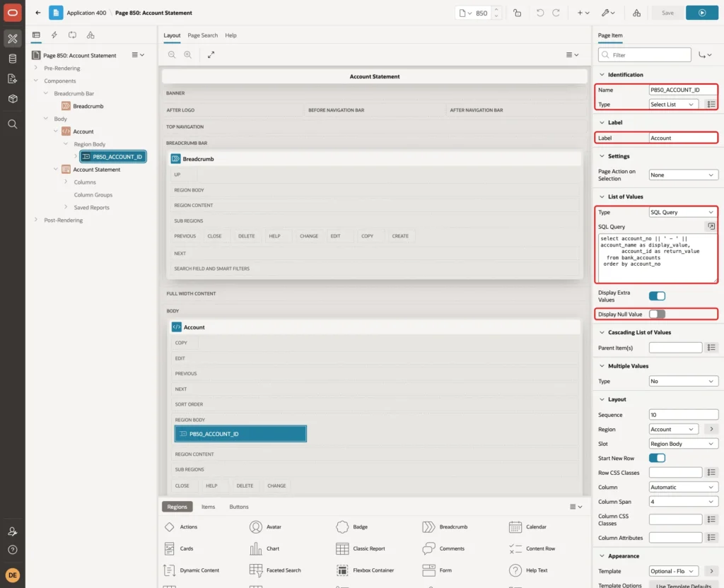724x588 pixels.
Task: Select the Calendar region in gallery
Action: [527, 527]
